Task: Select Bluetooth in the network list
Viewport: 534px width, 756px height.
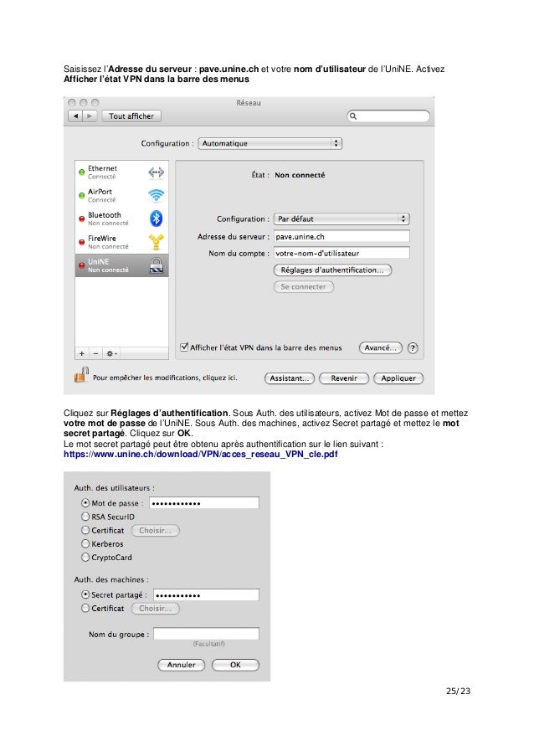Action: (x=122, y=219)
